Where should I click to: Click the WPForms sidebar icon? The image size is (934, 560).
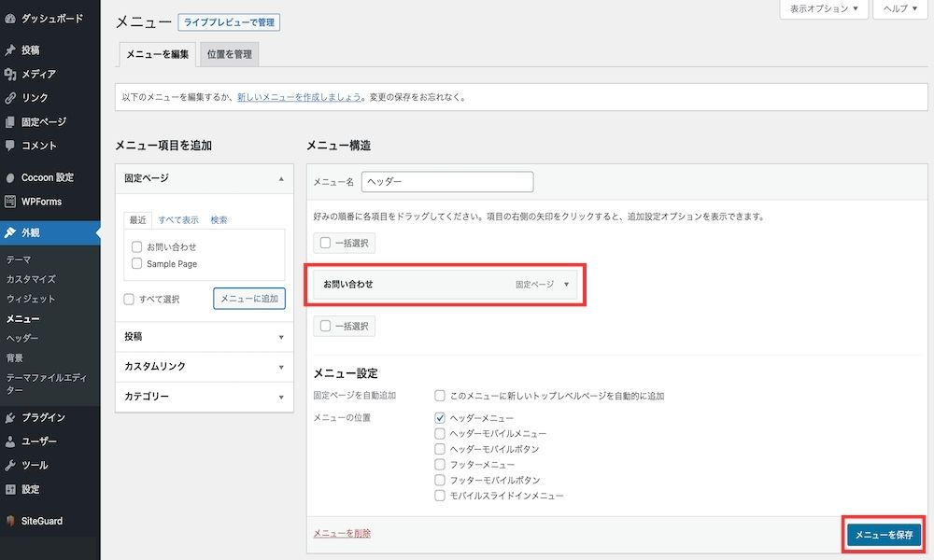click(x=10, y=202)
